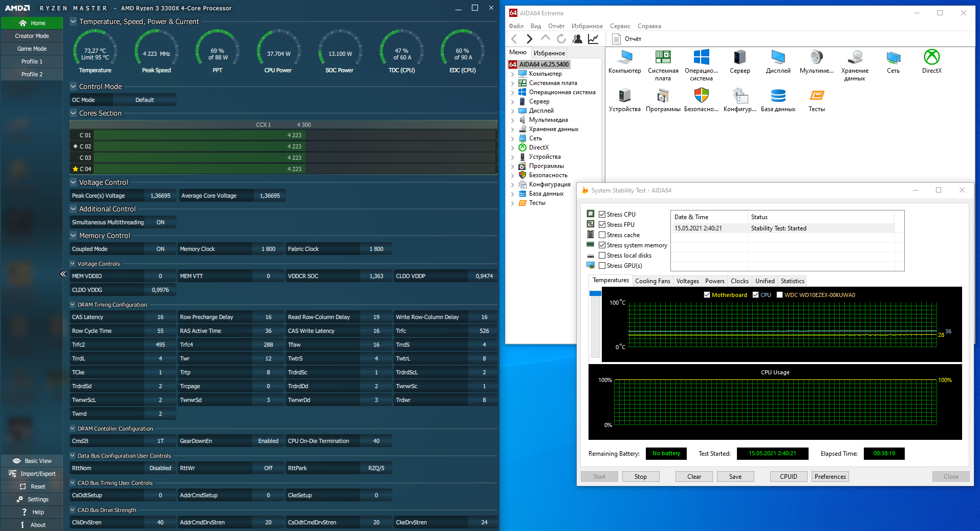Expand the Компьютер tree node
The width and height of the screenshot is (980, 531).
[x=513, y=74]
